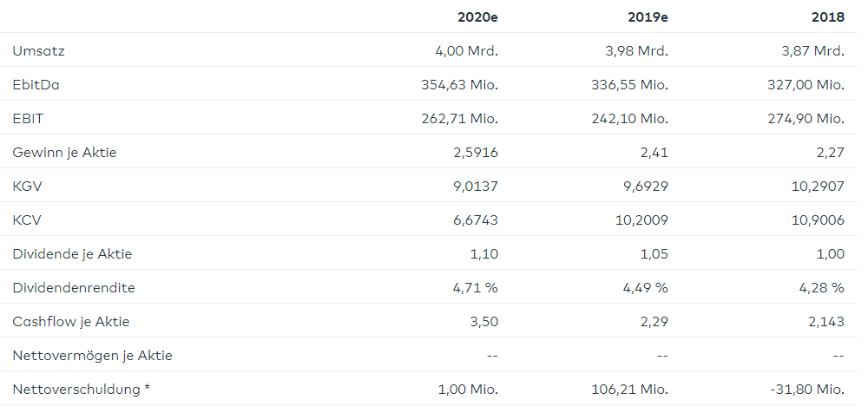The width and height of the screenshot is (868, 413).
Task: Click the Dividende je Aktie label
Action: tap(72, 254)
